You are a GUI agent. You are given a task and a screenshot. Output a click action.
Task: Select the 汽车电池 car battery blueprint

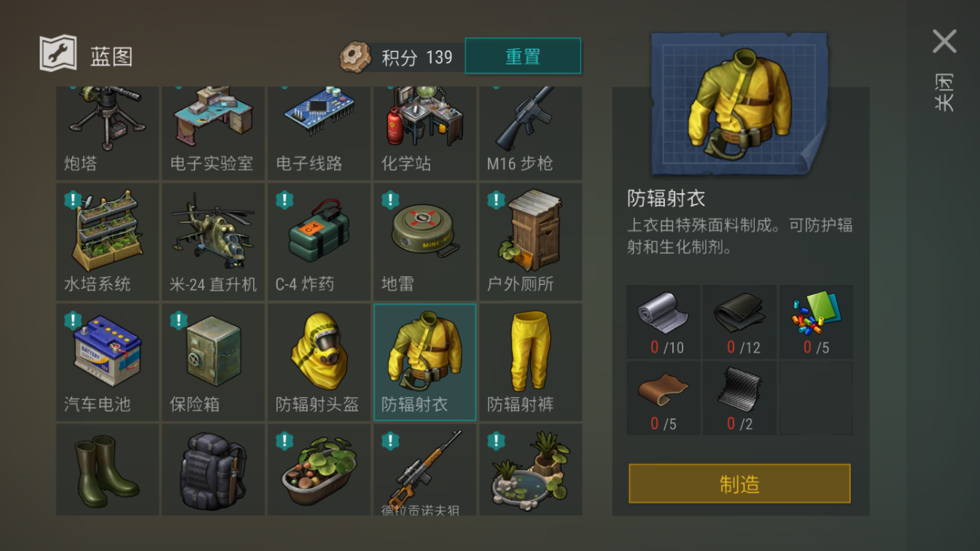pos(107,362)
